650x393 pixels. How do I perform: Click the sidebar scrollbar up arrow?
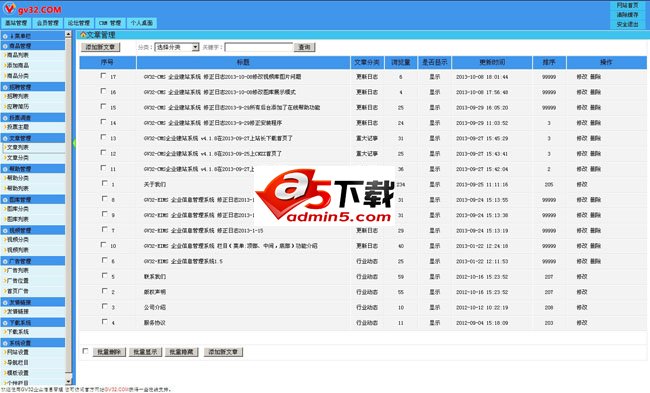tap(68, 34)
